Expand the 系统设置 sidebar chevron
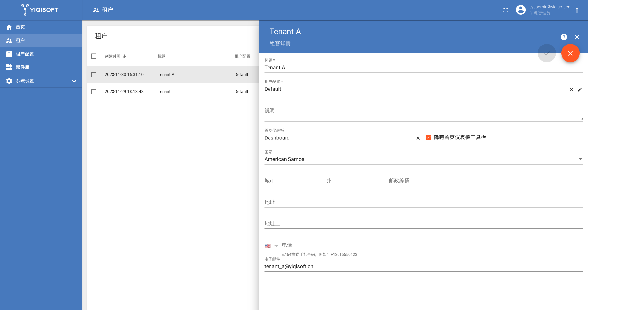This screenshot has width=644, height=310. pyautogui.click(x=74, y=81)
